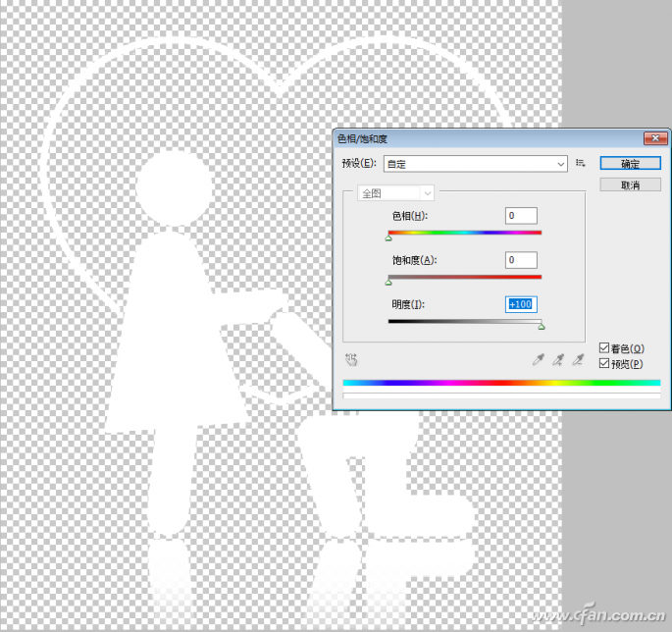672x632 pixels.
Task: Click the 色相 hue value field
Action: 521,216
